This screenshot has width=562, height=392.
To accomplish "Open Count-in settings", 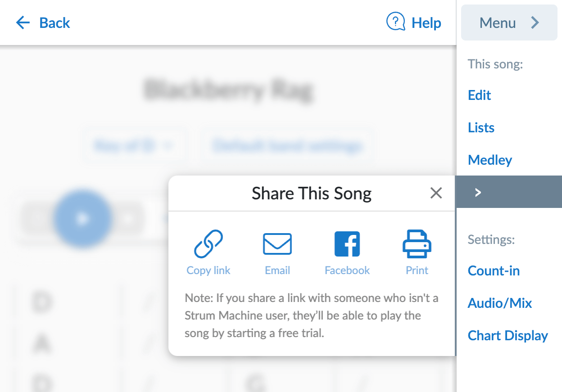I will 494,270.
